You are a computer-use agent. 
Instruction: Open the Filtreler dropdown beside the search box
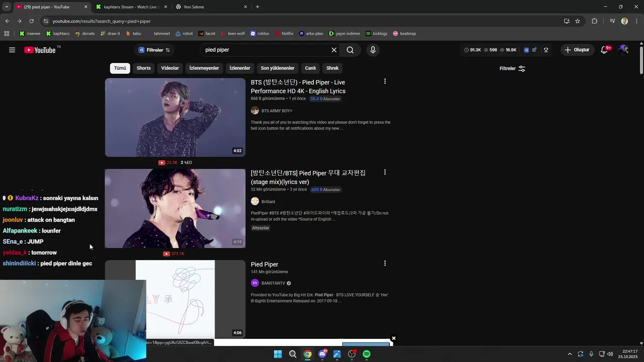tap(154, 50)
